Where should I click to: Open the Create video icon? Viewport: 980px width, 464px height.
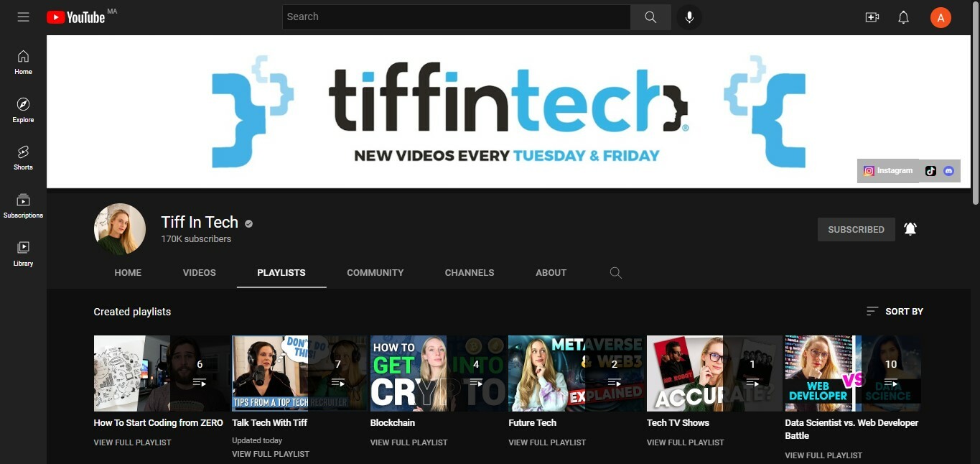872,17
